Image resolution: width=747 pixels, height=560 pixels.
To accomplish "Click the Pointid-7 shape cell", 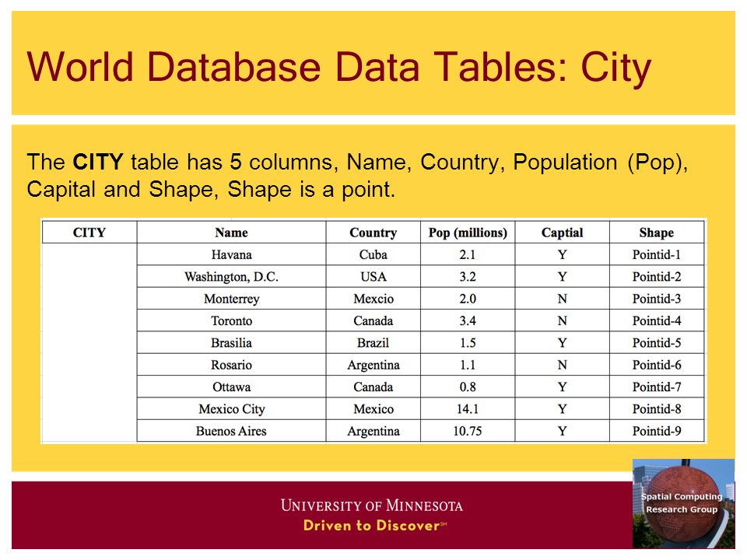I will tap(657, 387).
